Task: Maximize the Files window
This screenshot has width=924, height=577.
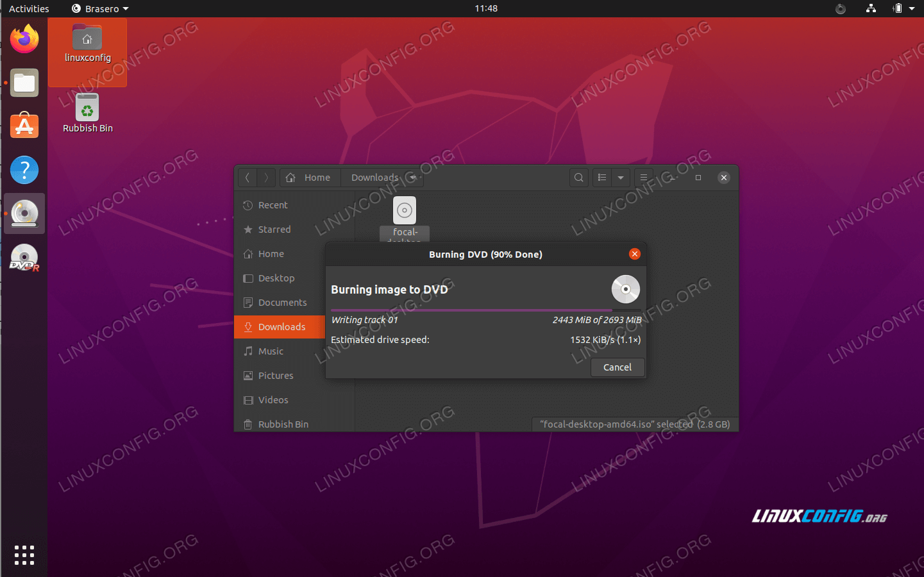Action: pyautogui.click(x=698, y=178)
